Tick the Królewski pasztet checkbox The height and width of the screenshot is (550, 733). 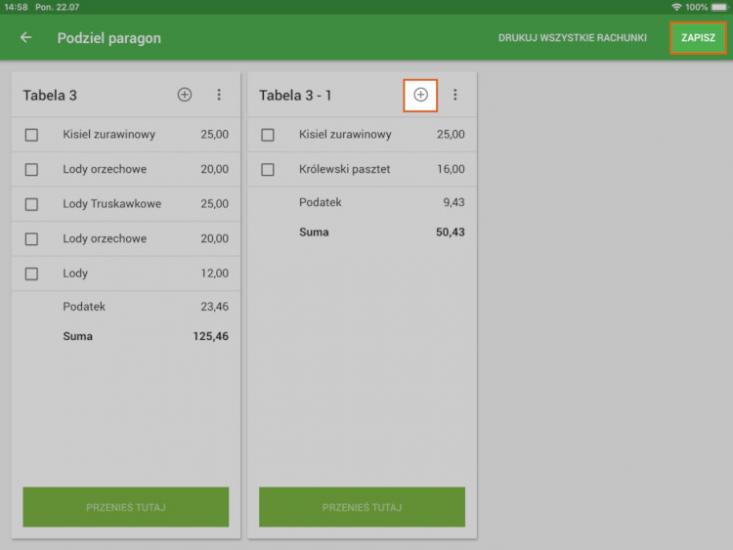tap(268, 170)
